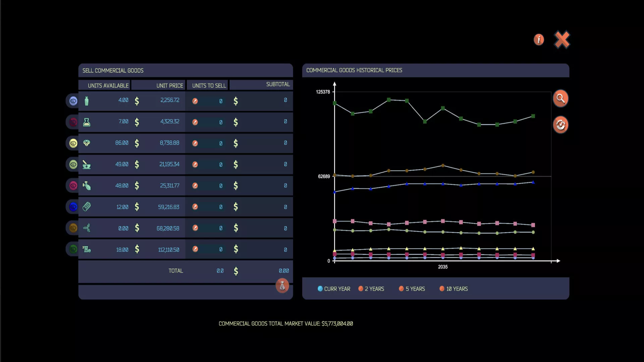Click the edit pencil in the 2,256.72 row
The height and width of the screenshot is (362, 644).
pyautogui.click(x=195, y=101)
